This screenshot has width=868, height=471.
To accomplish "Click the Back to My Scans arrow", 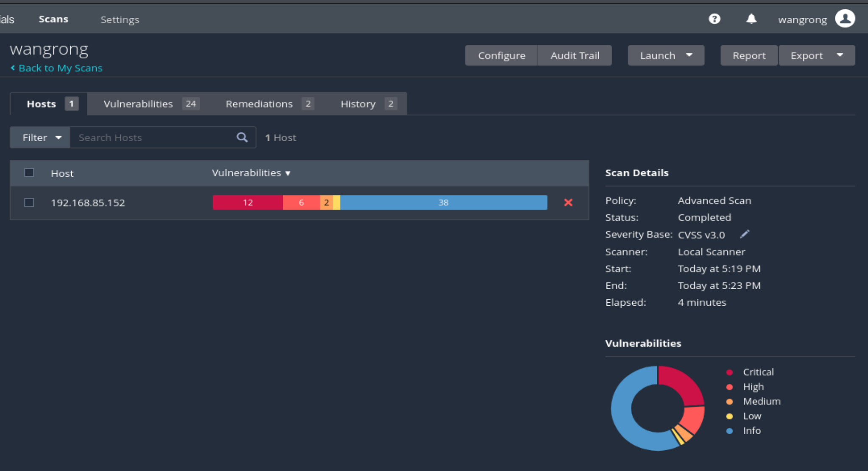I will click(x=13, y=68).
